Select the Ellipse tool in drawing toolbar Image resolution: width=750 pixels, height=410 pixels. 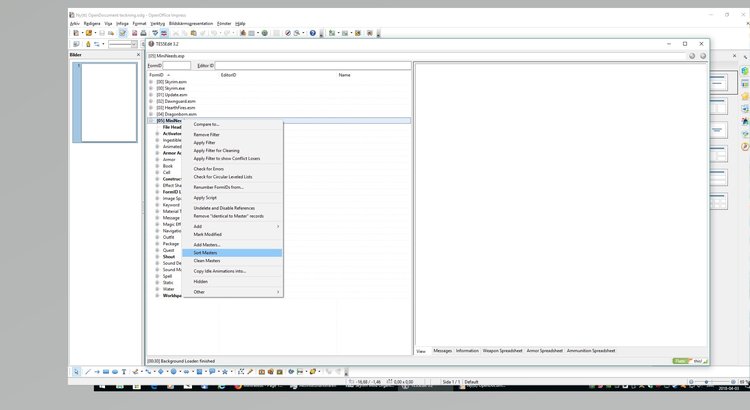click(115, 372)
